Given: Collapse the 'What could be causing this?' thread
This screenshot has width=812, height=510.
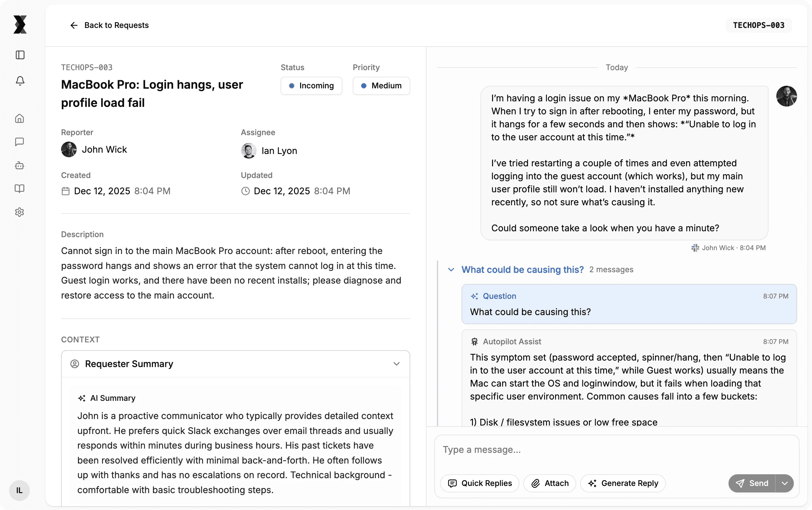Looking at the screenshot, I should 451,270.
